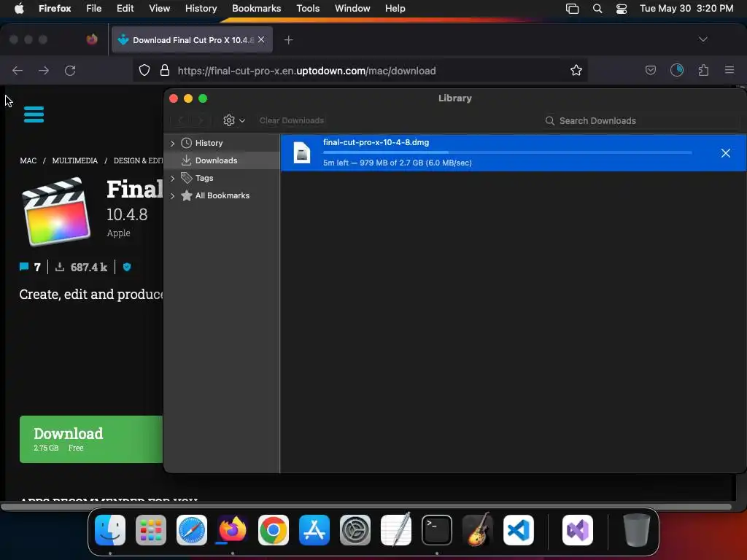This screenshot has width=747, height=560.
Task: Open the Edit menu
Action: tap(125, 9)
